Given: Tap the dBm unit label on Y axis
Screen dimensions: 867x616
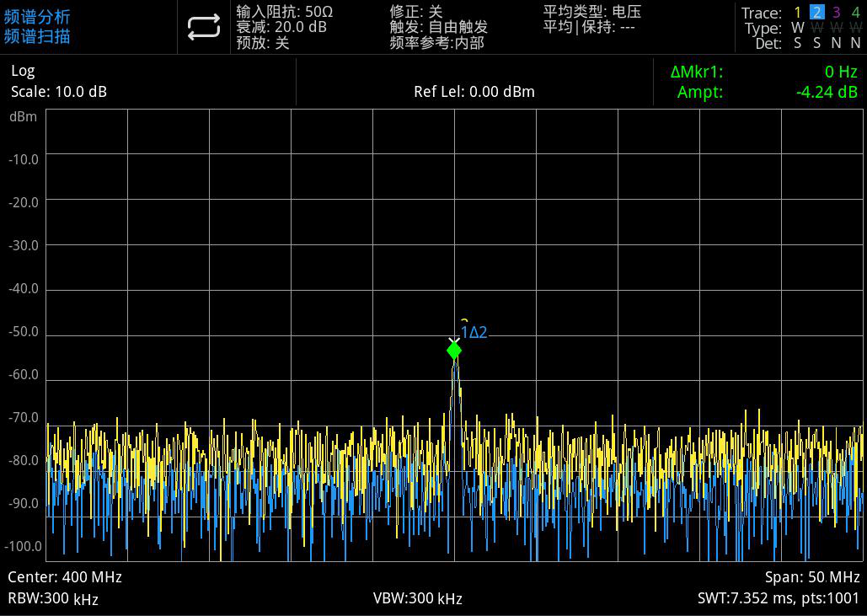Looking at the screenshot, I should (23, 116).
